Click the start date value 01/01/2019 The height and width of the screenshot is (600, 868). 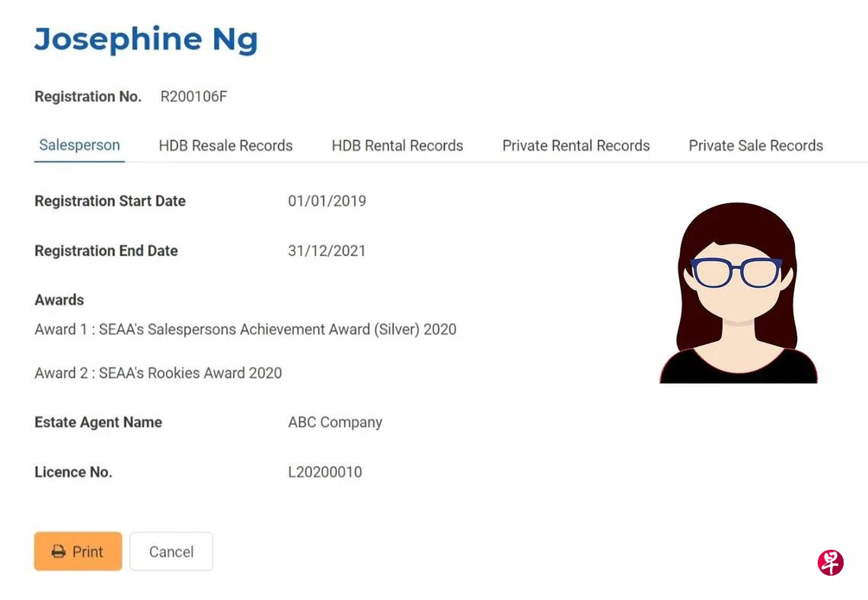coord(327,201)
